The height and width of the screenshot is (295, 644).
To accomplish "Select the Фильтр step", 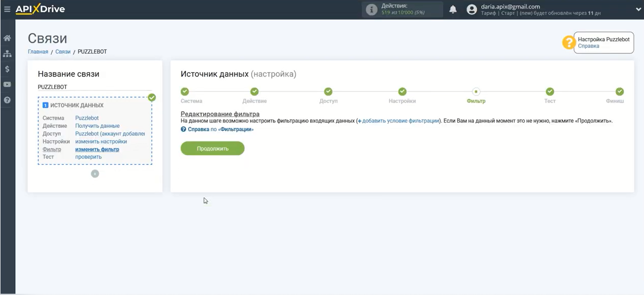I will pos(476,91).
